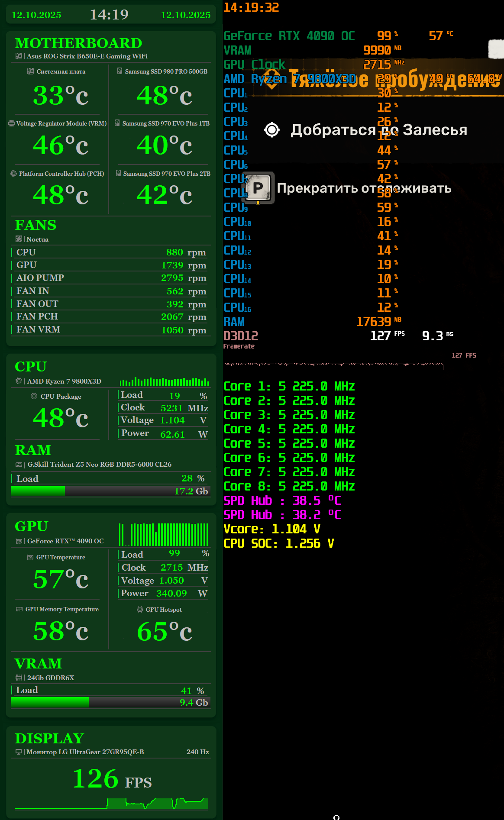This screenshot has width=504, height=820.
Task: Click the overlay GPU Clock 2715 MHz row
Action: (314, 65)
